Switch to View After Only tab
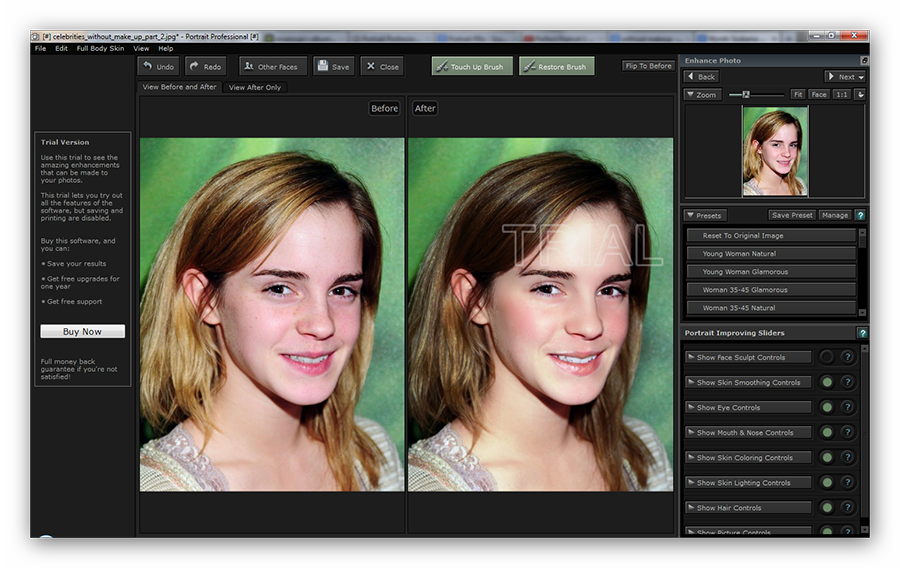The height and width of the screenshot is (568, 900). pos(255,87)
